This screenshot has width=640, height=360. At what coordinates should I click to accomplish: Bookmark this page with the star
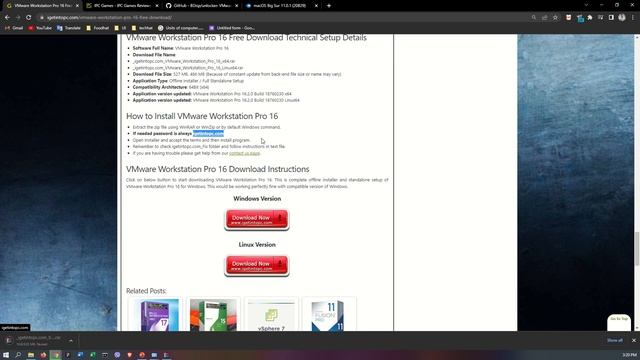pos(555,18)
